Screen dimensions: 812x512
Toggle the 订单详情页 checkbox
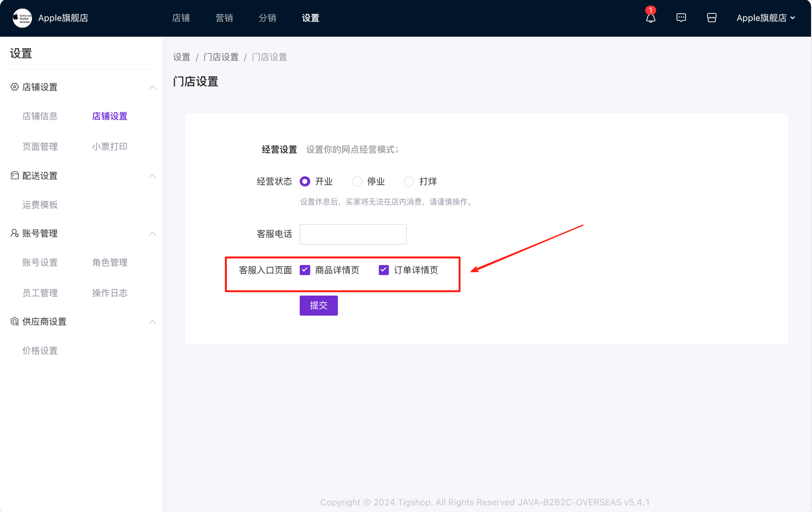click(384, 270)
